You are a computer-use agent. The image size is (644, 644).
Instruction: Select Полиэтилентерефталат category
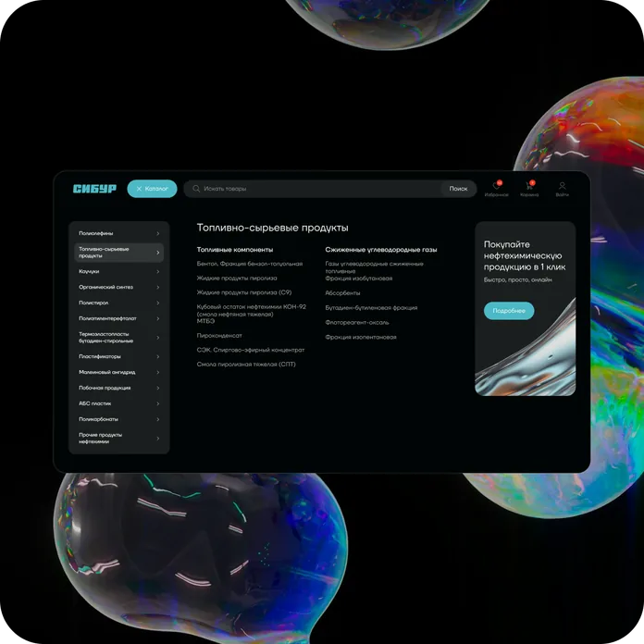coord(119,318)
